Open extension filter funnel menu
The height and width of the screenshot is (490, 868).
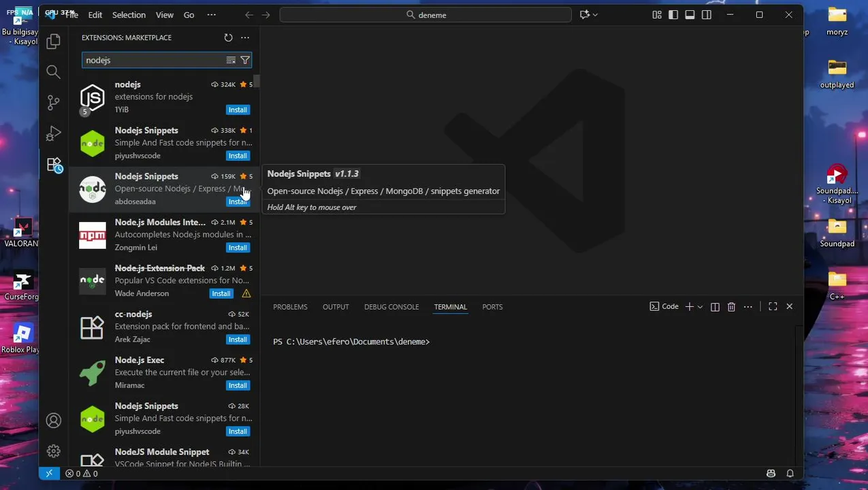click(245, 60)
